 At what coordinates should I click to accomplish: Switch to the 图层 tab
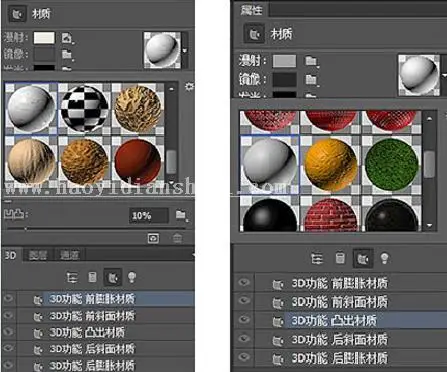click(x=38, y=255)
